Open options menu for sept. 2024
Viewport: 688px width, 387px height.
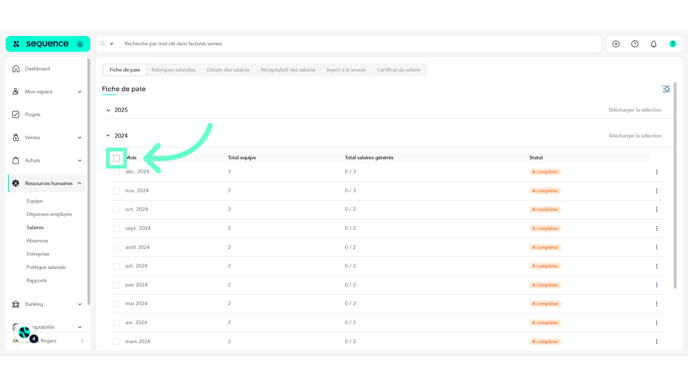point(656,229)
